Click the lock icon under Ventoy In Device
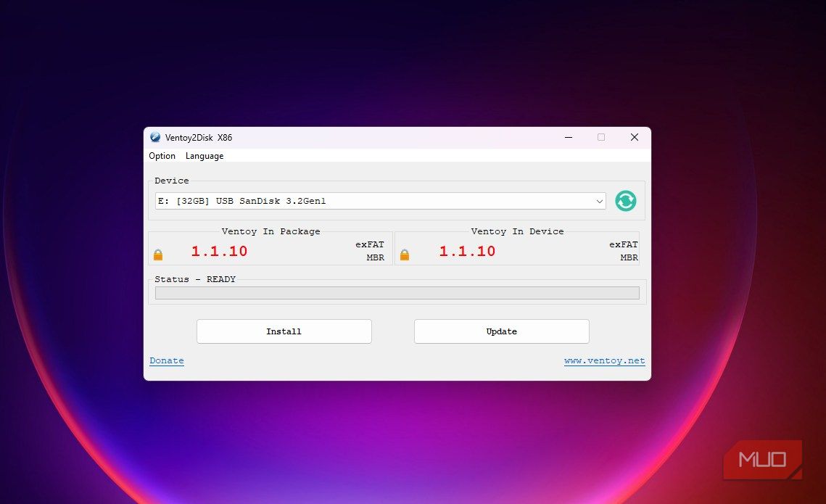 pyautogui.click(x=405, y=255)
